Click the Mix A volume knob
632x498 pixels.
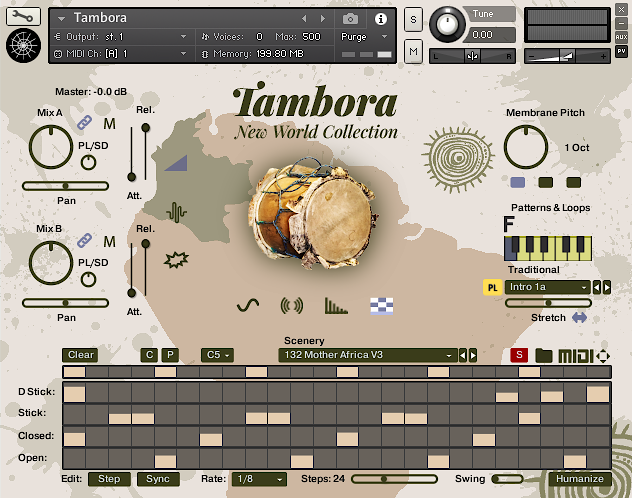pyautogui.click(x=51, y=147)
